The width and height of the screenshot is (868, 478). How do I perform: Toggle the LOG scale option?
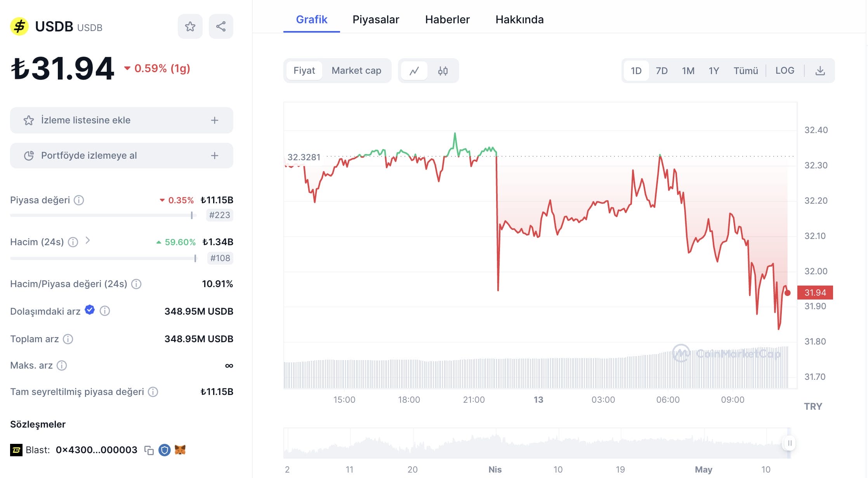[x=785, y=71]
